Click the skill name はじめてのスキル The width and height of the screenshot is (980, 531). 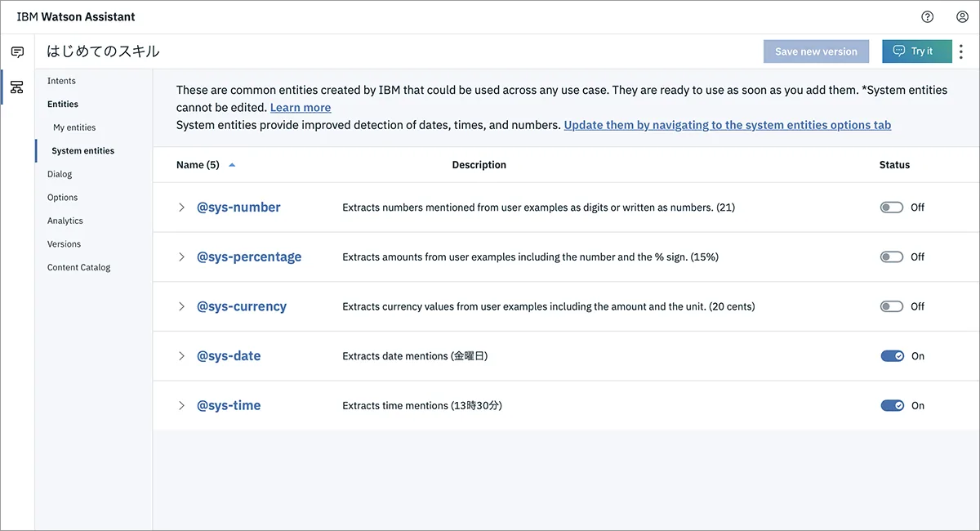tap(103, 51)
